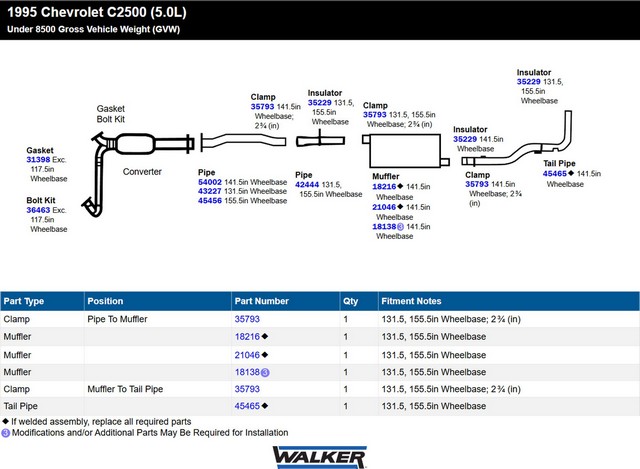This screenshot has width=640, height=469.
Task: Click diamond symbol beside table's 45465
Action: [x=265, y=406]
